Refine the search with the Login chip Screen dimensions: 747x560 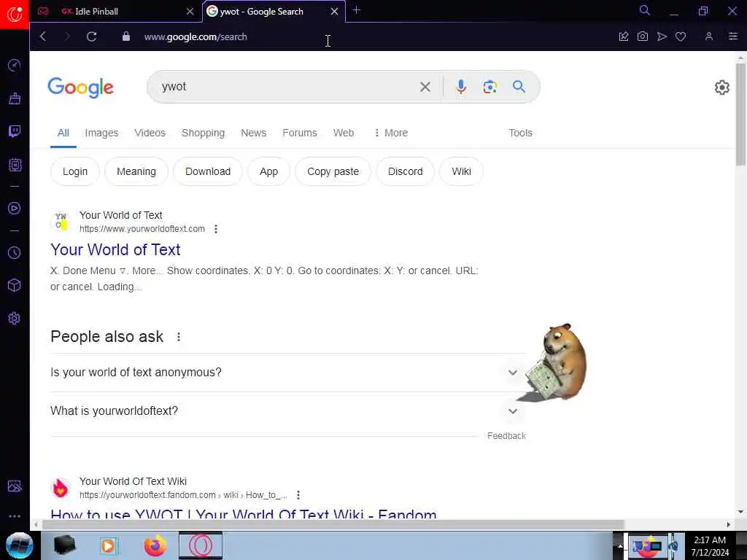[75, 171]
